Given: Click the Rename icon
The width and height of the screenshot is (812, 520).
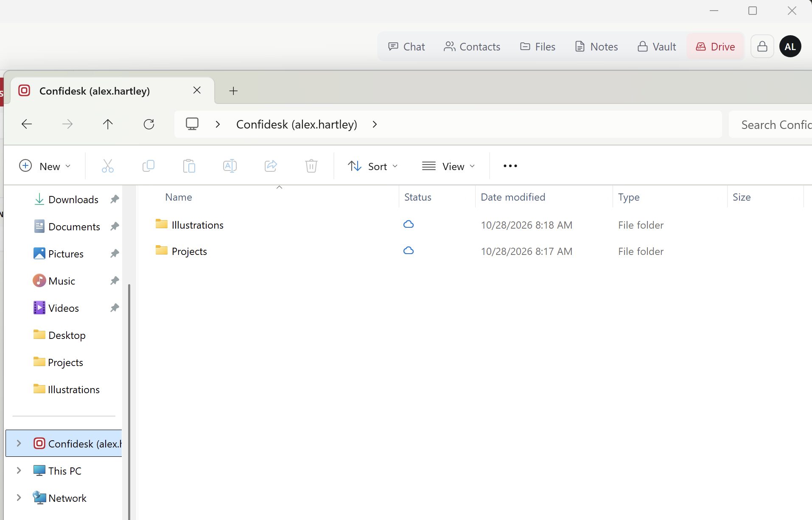Looking at the screenshot, I should point(230,166).
